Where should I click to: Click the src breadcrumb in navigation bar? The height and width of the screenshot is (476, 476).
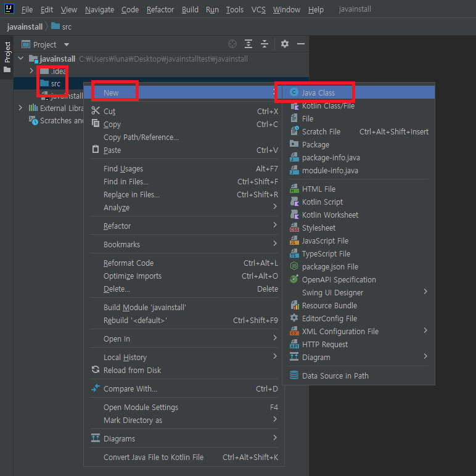point(61,27)
